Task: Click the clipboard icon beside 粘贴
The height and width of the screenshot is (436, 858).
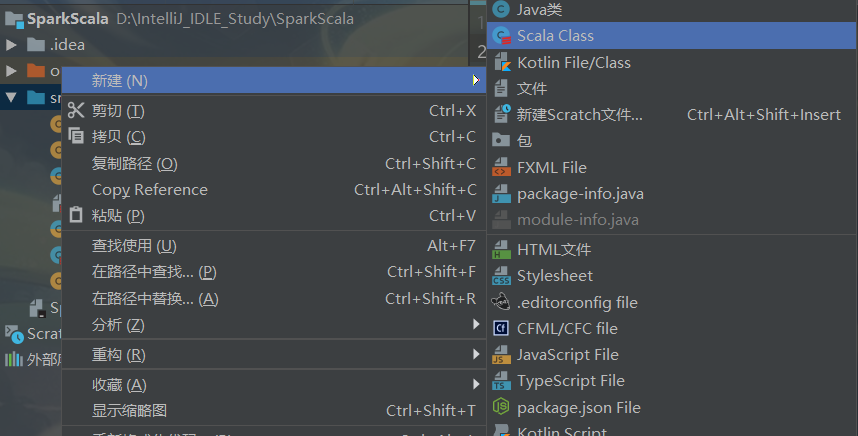Action: point(76,214)
